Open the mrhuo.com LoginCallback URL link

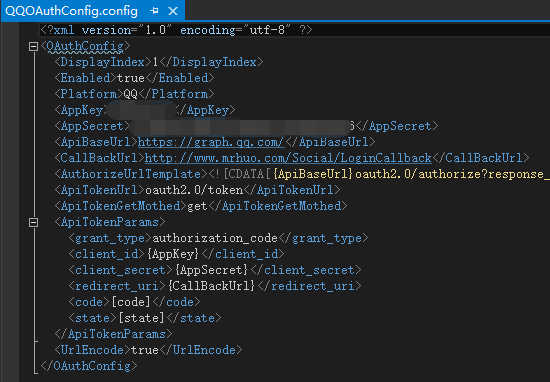click(x=288, y=158)
